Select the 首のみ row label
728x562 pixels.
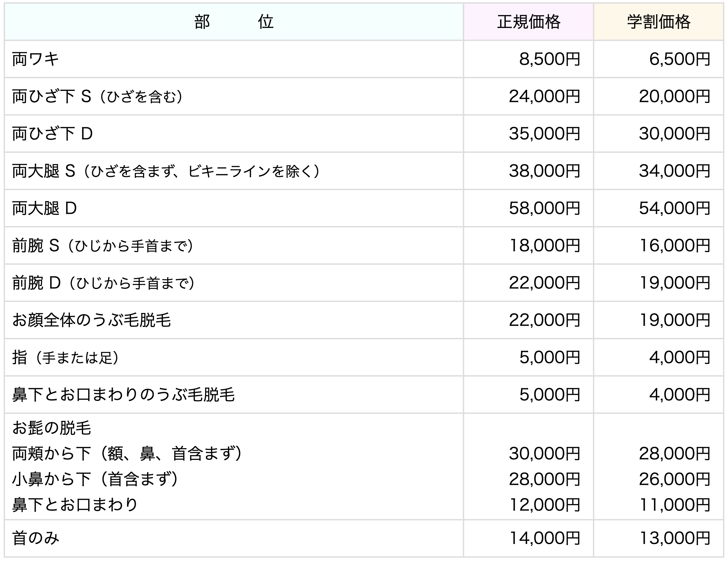click(x=36, y=538)
